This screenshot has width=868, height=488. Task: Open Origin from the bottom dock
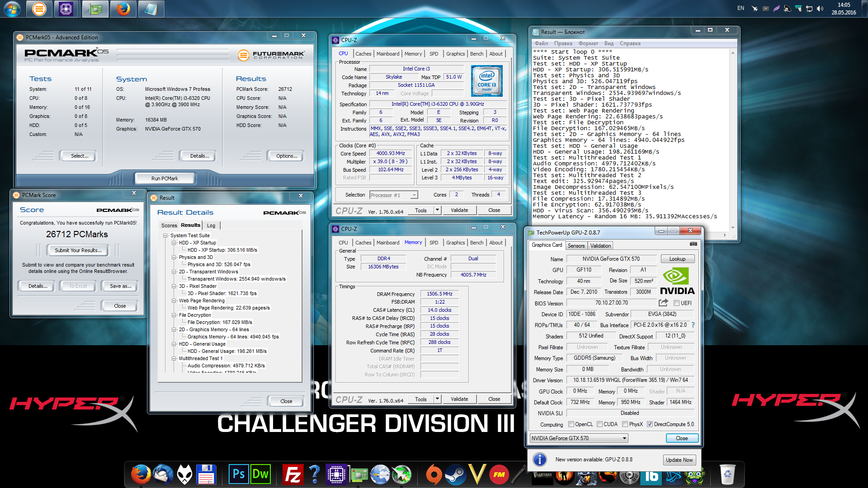[x=434, y=474]
